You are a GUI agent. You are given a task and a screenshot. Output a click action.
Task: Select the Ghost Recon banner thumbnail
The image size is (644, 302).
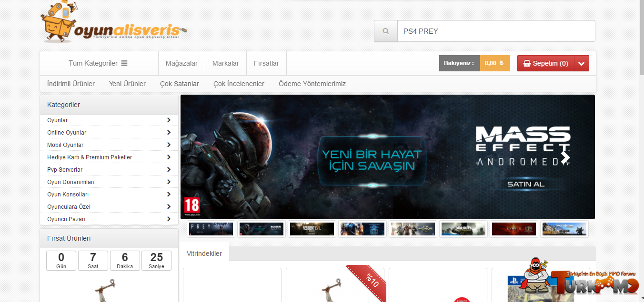(x=564, y=229)
